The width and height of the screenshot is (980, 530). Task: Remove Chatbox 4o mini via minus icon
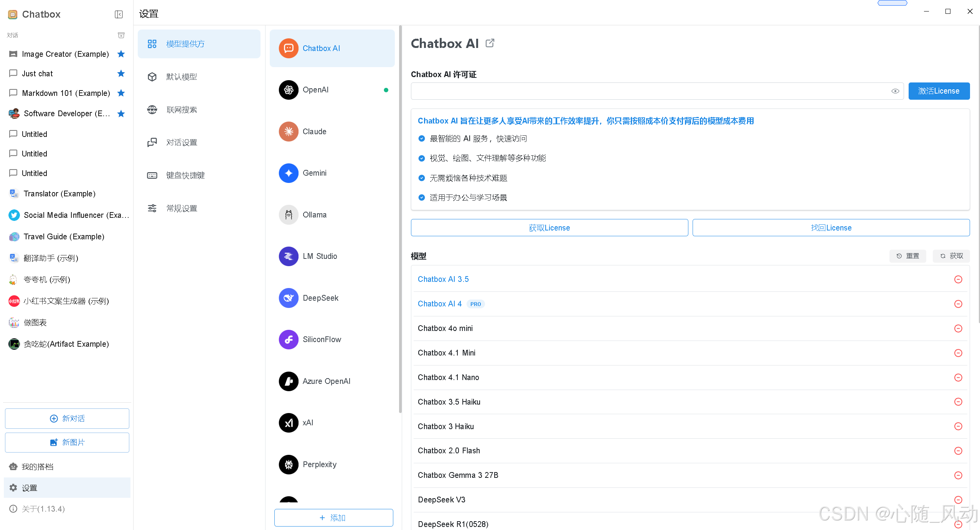958,329
